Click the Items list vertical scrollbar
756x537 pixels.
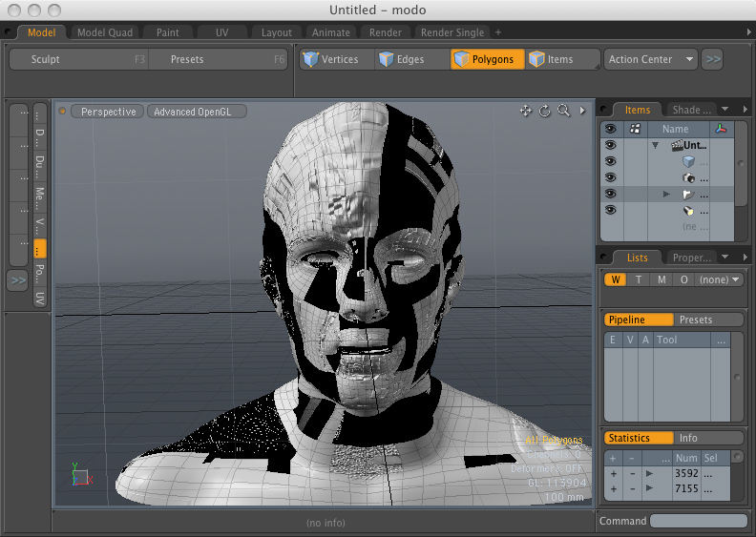pos(741,164)
